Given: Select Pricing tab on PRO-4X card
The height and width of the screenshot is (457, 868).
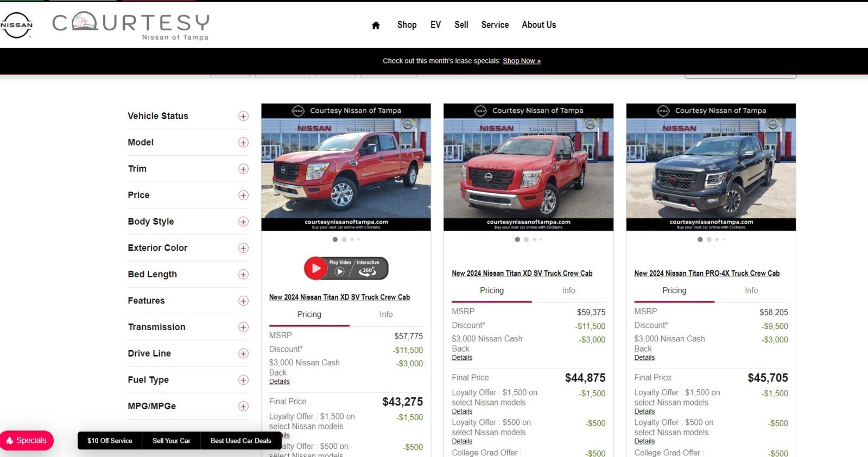Looking at the screenshot, I should [674, 290].
